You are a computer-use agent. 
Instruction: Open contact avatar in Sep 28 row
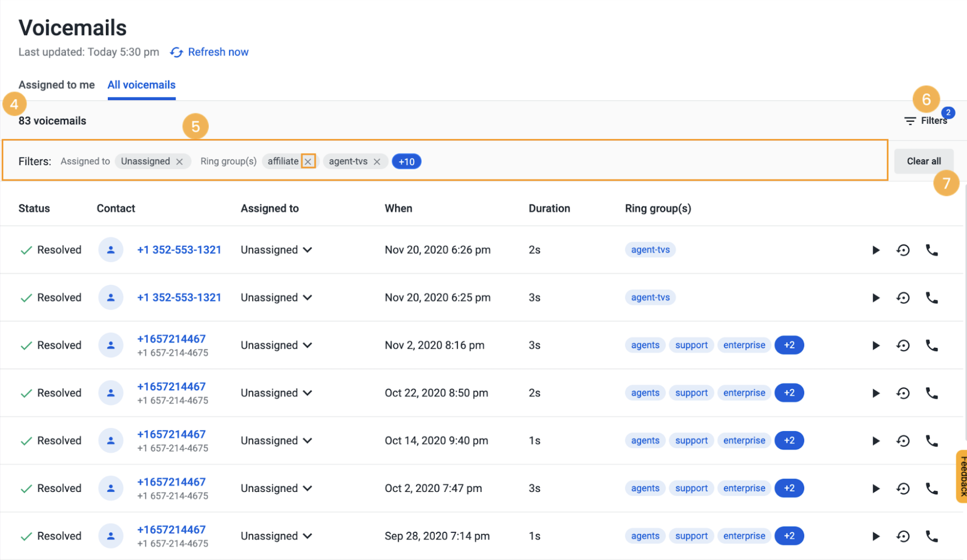[x=110, y=536]
